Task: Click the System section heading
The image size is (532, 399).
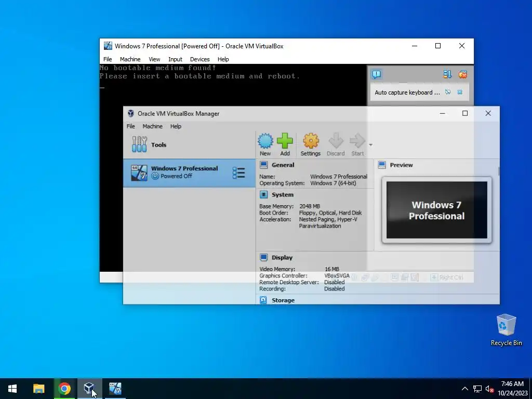Action: [x=282, y=195]
